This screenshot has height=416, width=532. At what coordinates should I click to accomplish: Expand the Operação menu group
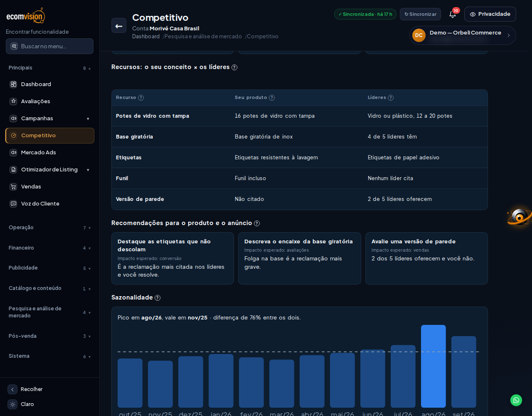coord(50,228)
